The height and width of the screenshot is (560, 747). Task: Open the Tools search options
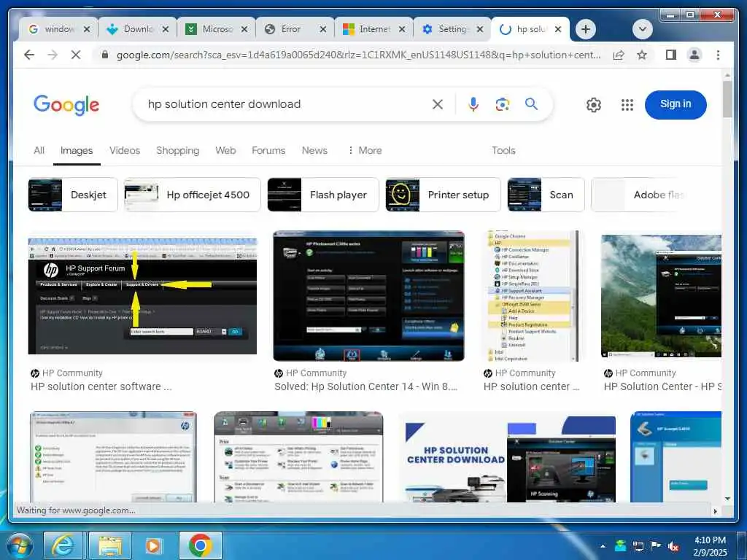tap(503, 150)
